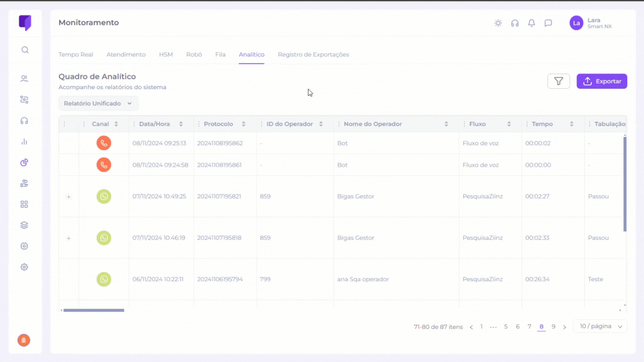This screenshot has height=362, width=644.
Task: Toggle the sun light theme icon
Action: 498,23
